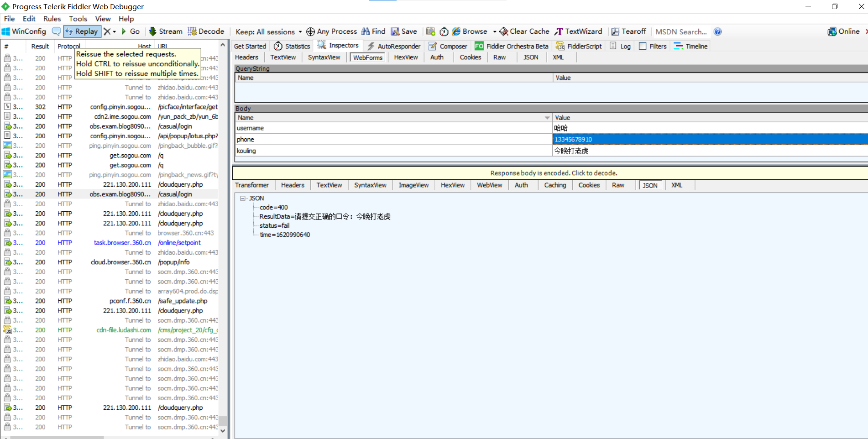The height and width of the screenshot is (439, 868).
Task: Select the code=400 JSON node
Action: [274, 207]
